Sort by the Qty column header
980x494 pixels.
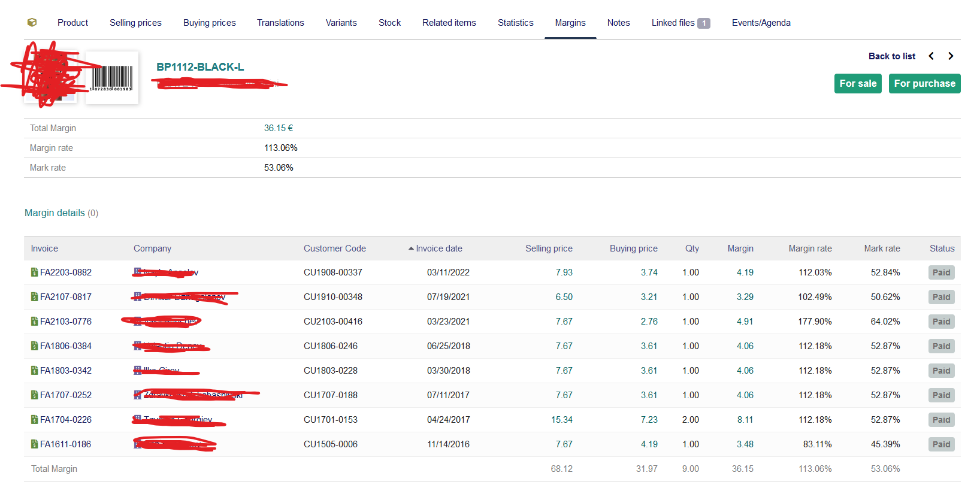click(x=692, y=248)
